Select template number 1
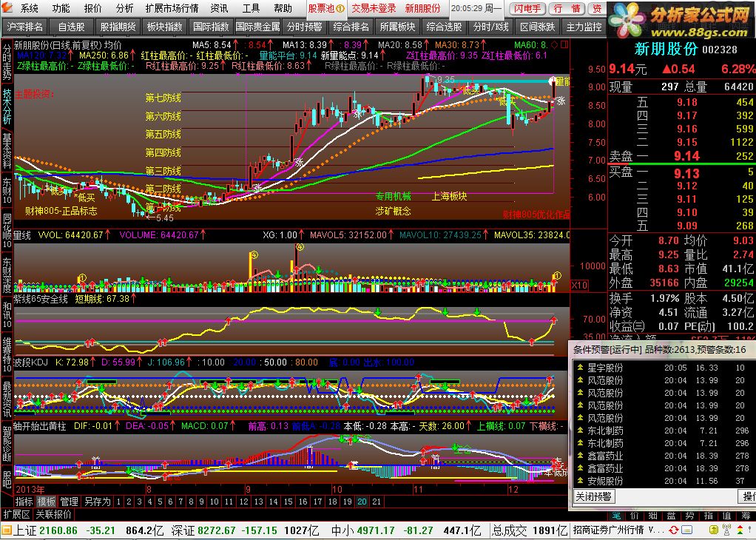Screen dimensions: 756x540 click(118, 502)
